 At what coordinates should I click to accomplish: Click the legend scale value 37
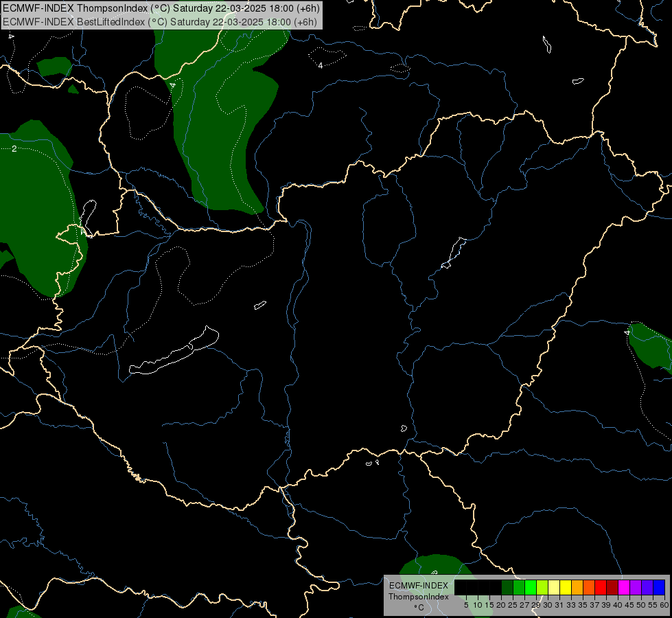(594, 605)
